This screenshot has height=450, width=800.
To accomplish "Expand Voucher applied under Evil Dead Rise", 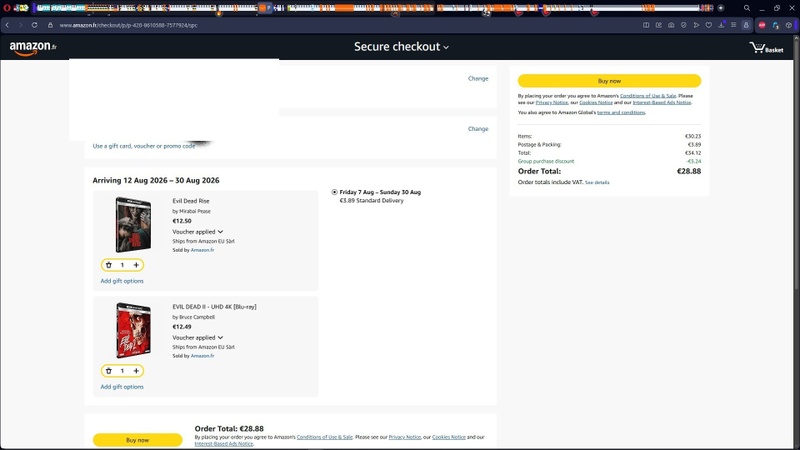I will click(197, 232).
